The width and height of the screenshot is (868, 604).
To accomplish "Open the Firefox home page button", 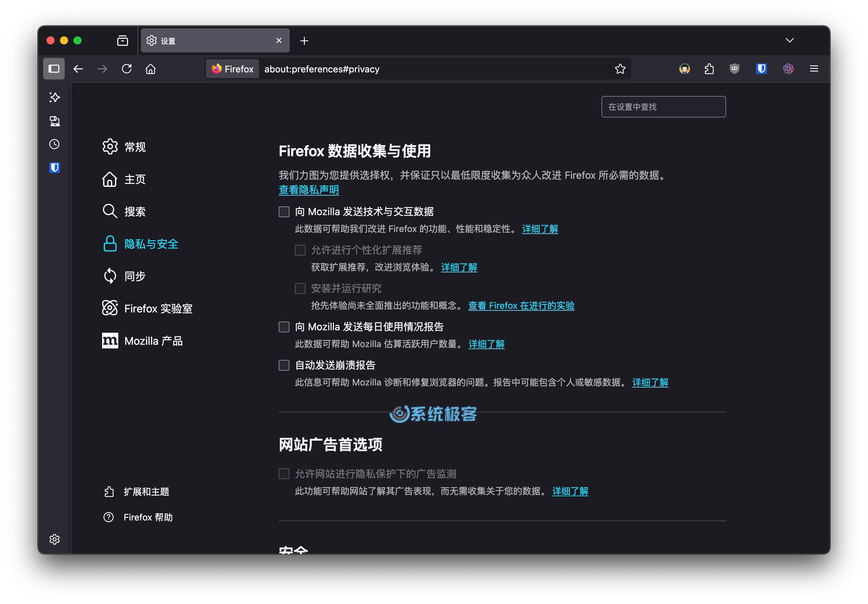I will (151, 69).
